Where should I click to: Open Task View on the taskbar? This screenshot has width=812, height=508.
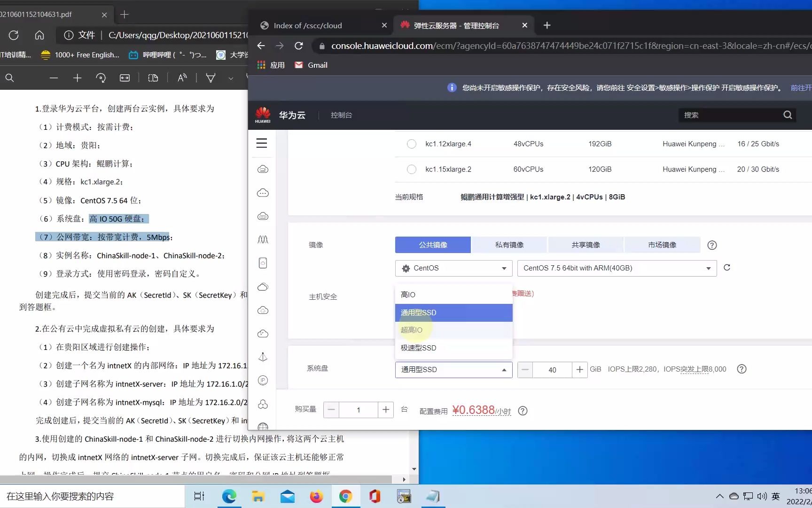coord(199,496)
